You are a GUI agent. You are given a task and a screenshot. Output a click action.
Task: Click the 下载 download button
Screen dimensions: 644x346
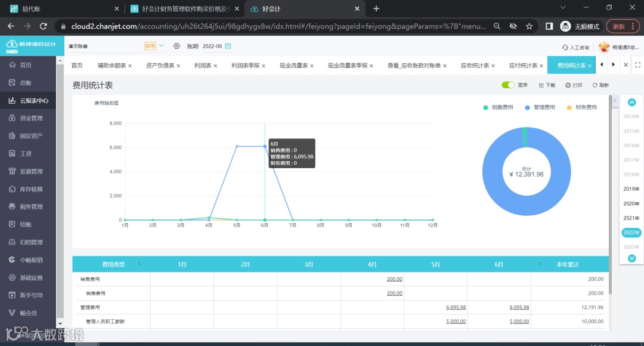(x=547, y=85)
